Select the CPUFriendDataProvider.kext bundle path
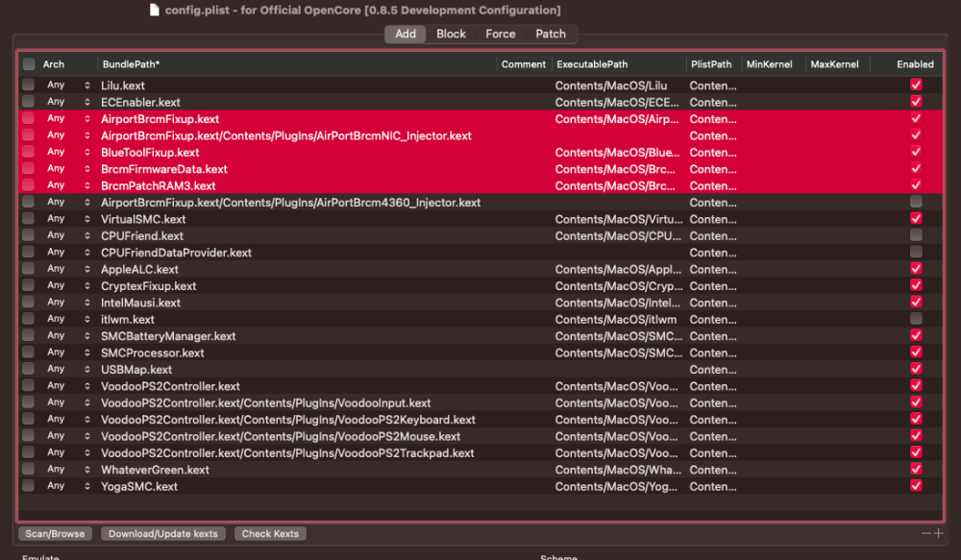The width and height of the screenshot is (961, 560). (177, 253)
